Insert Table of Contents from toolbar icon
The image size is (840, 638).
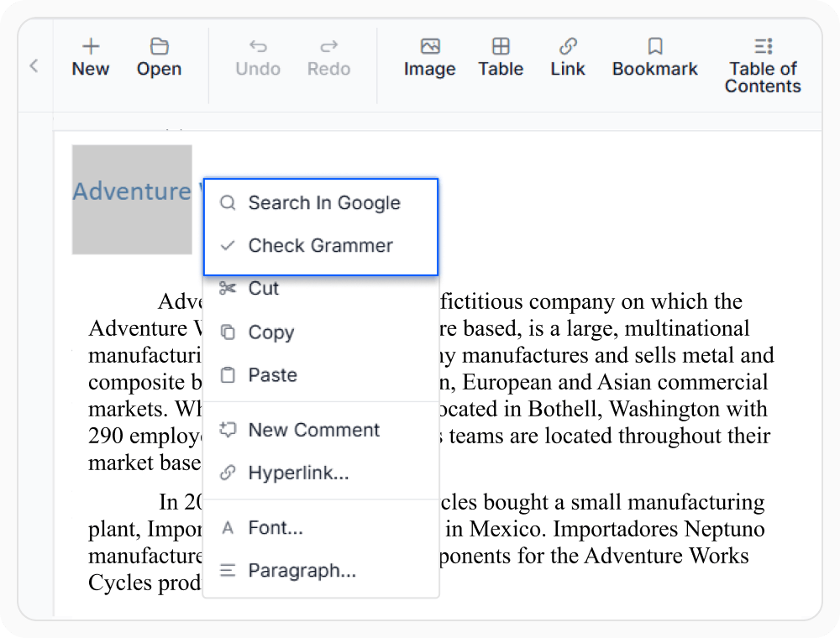pos(764,46)
